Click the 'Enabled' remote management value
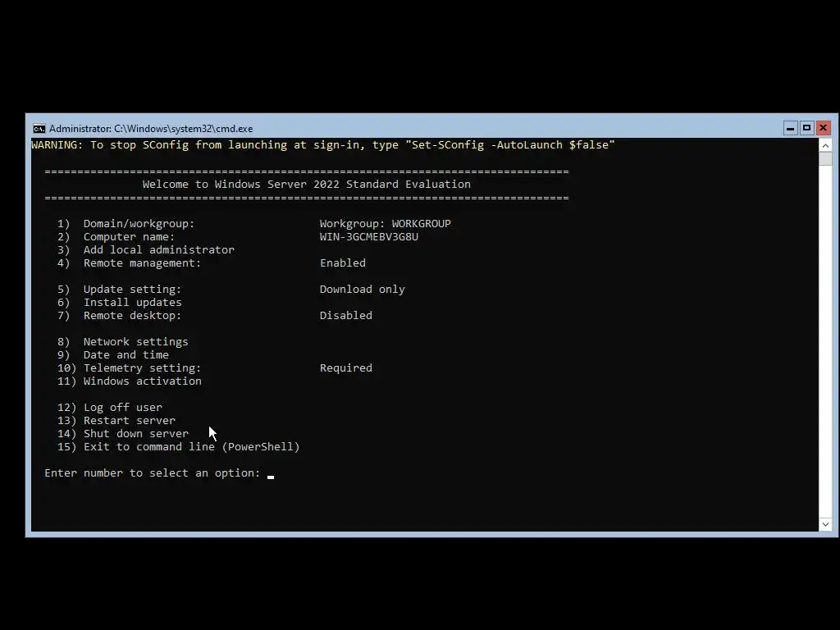Screen dimensions: 840x630 [343, 263]
